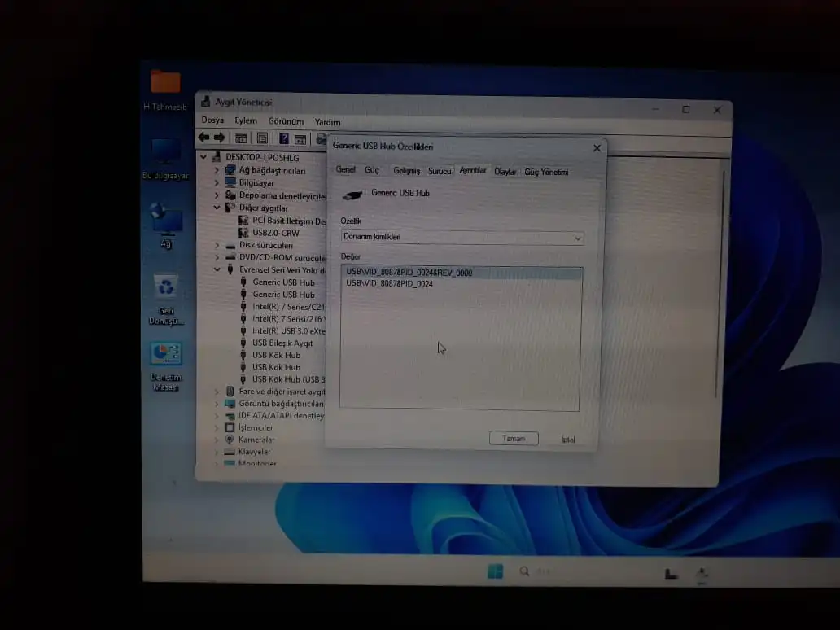This screenshot has width=840, height=630.
Task: Click the Forward arrow in Device Manager toolbar
Action: [x=219, y=138]
